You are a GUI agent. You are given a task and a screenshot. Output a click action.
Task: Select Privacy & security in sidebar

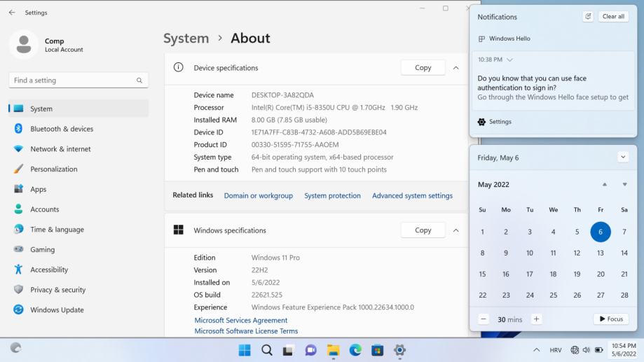(57, 290)
